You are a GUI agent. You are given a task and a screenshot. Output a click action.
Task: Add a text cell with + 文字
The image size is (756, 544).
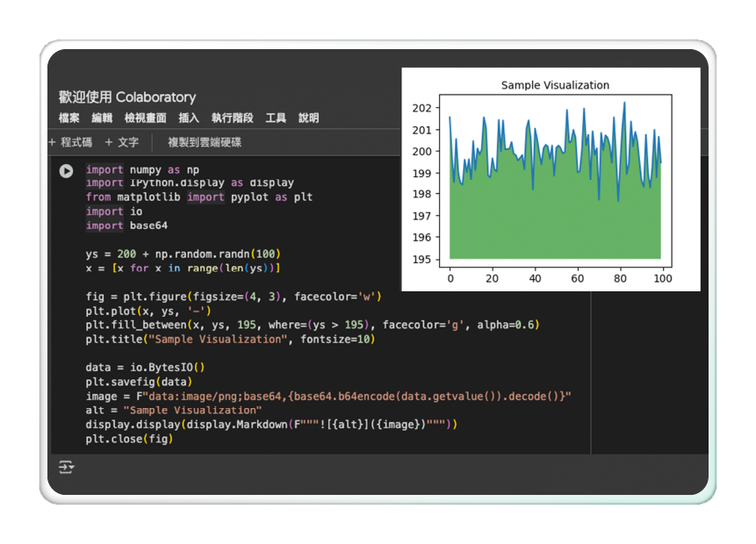(122, 142)
